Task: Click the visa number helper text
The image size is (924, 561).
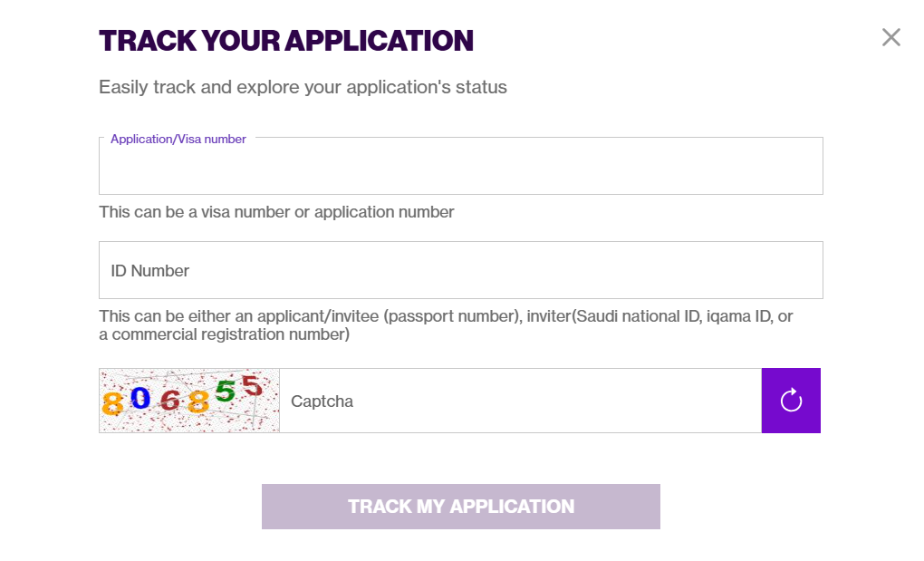Action: tap(276, 212)
